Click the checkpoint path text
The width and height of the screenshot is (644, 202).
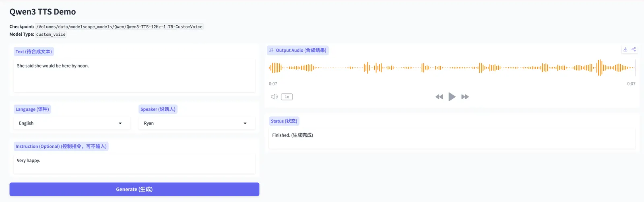120,27
